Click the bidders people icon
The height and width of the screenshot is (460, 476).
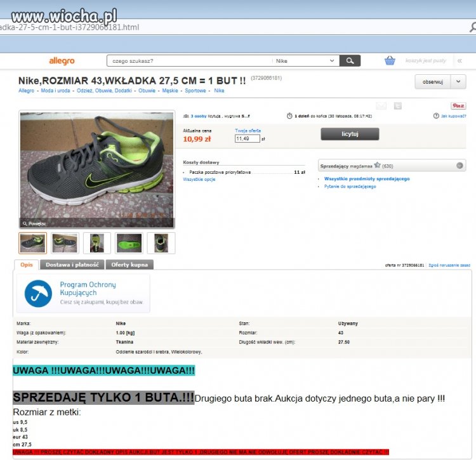186,116
